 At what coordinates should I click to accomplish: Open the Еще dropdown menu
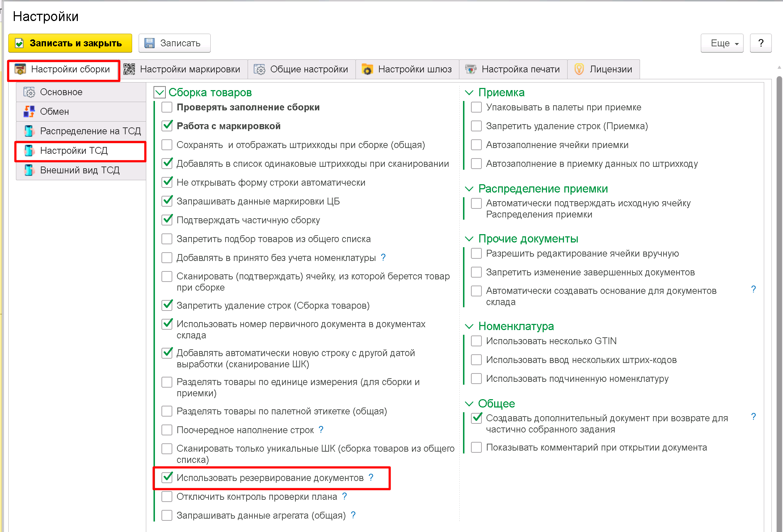[722, 43]
